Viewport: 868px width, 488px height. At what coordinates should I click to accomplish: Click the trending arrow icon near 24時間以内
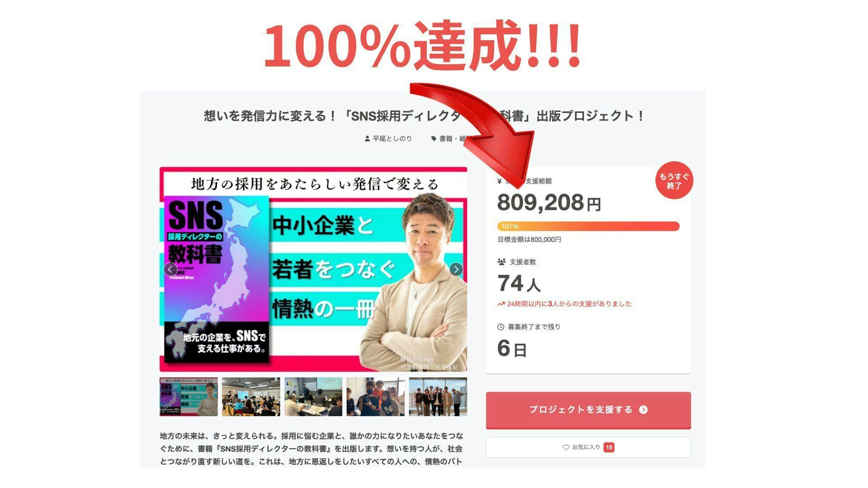(501, 304)
